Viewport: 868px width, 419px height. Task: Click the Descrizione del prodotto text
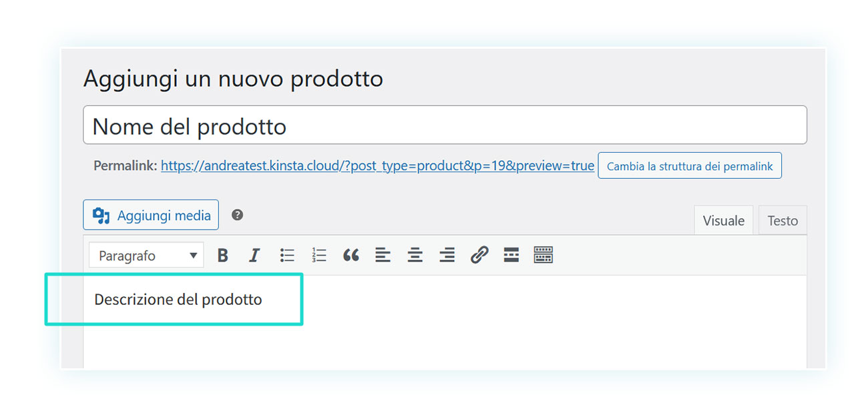[x=178, y=300]
